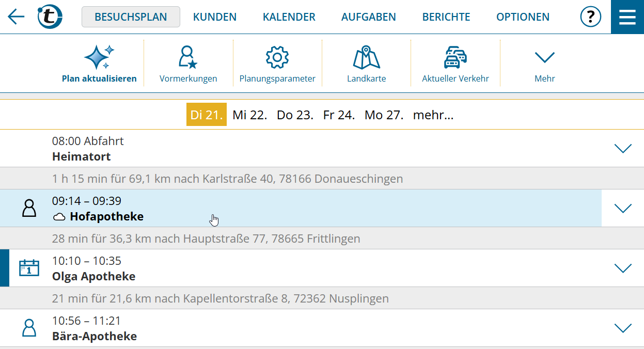Image resolution: width=644 pixels, height=349 pixels.
Task: Open the Kalender tab
Action: 289,17
